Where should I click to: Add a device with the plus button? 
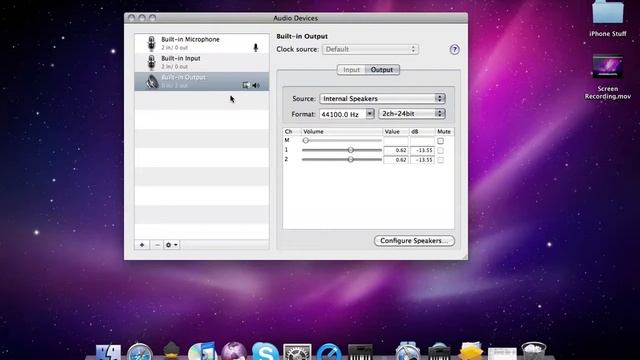tap(142, 245)
